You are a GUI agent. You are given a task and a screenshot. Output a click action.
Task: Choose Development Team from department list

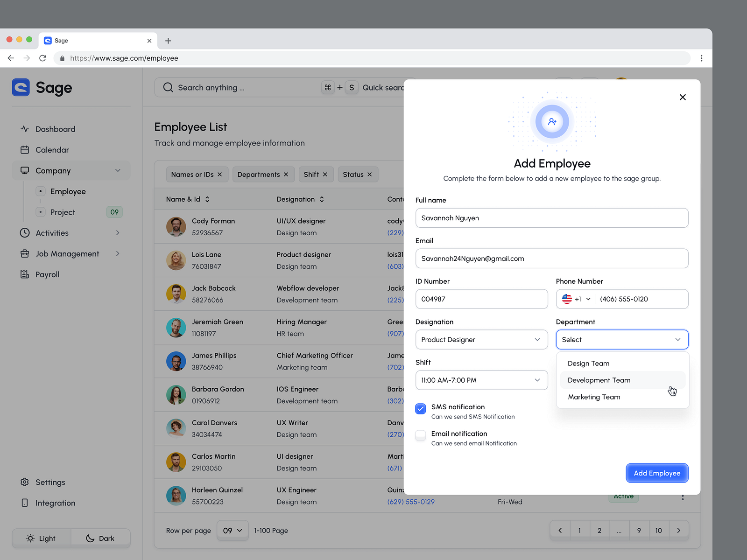click(x=599, y=380)
